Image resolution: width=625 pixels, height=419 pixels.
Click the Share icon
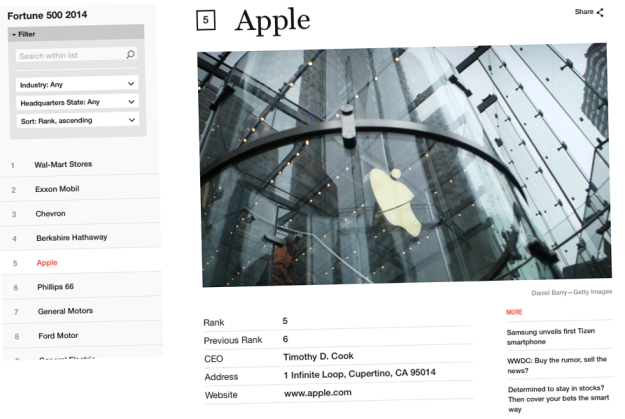[600, 12]
